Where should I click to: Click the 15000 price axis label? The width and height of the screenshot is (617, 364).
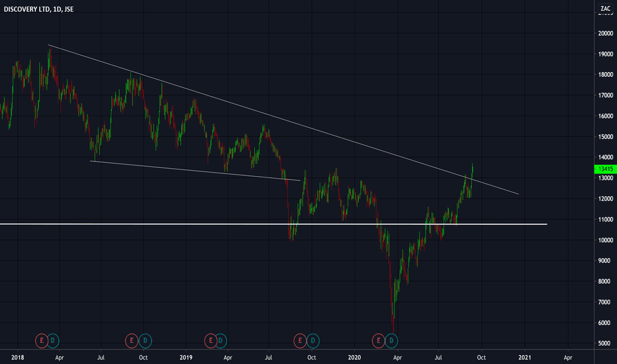pyautogui.click(x=605, y=137)
